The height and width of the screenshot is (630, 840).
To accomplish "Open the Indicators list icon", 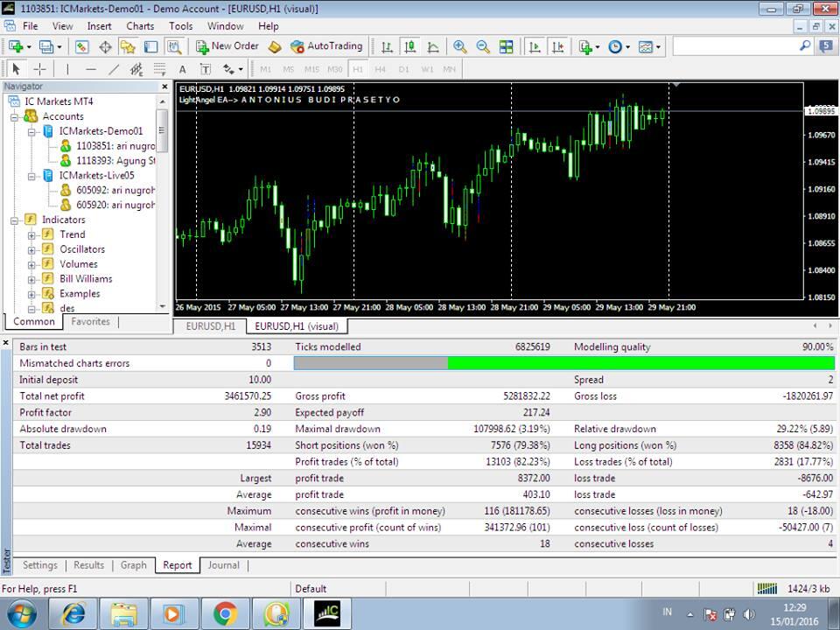I will tap(585, 47).
